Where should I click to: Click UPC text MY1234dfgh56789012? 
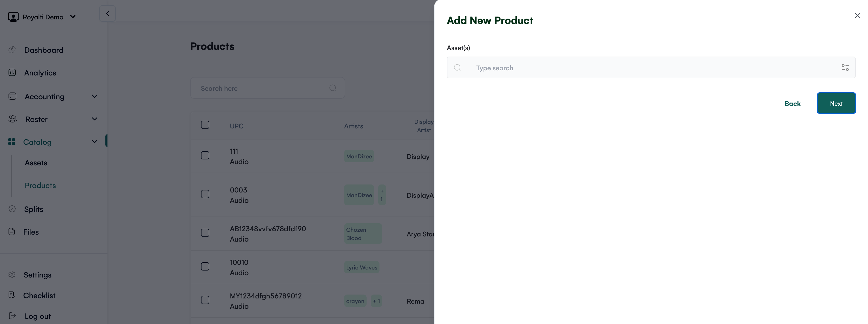tap(266, 296)
